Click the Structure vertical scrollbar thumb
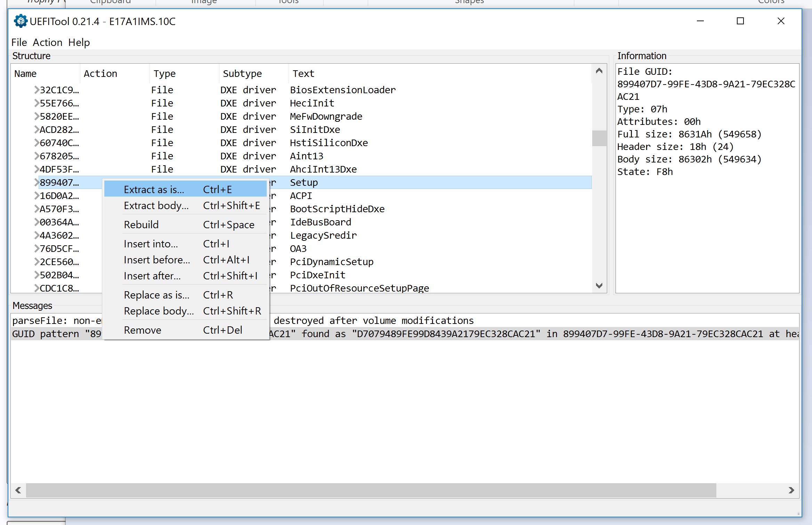The height and width of the screenshot is (525, 812). [x=599, y=138]
